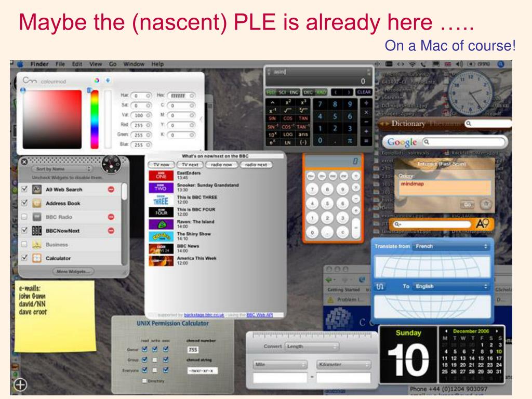This screenshot has height=399, width=532.
Task: Close the widget manager with X
Action: point(24,162)
